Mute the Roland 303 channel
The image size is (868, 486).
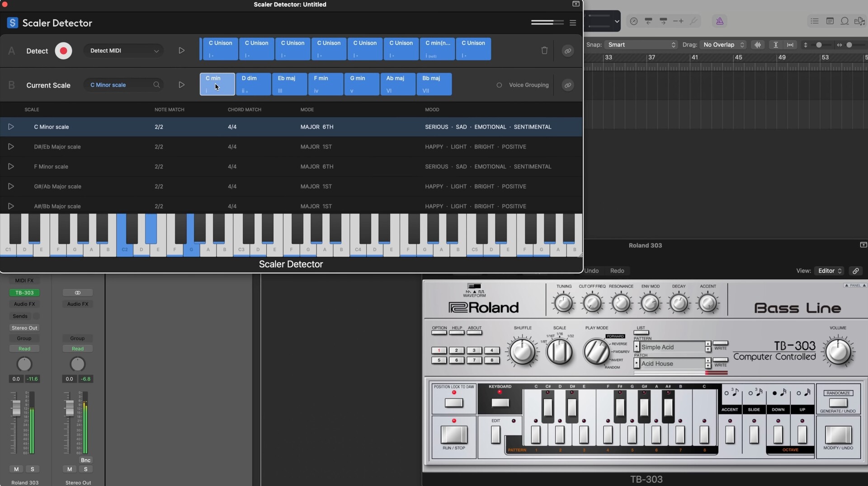[x=16, y=469]
